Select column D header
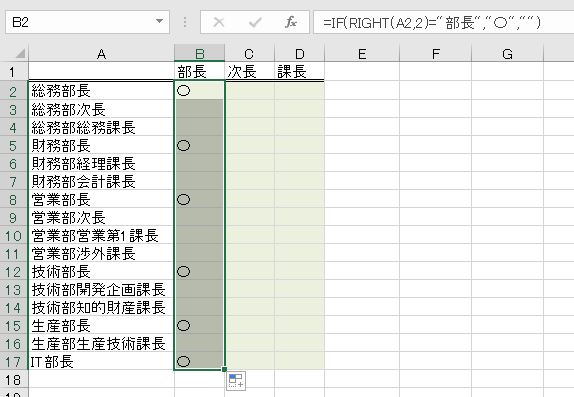Viewport: 574px width, 397px height. (299, 54)
